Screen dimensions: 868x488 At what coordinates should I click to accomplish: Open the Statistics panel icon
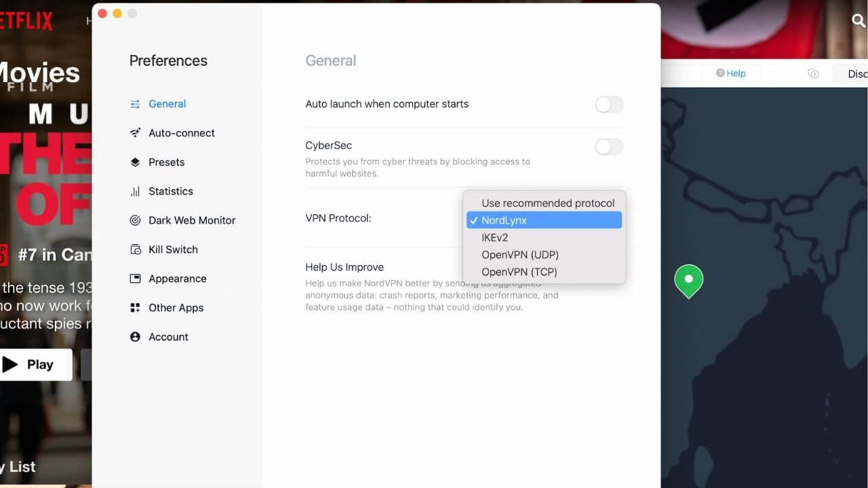tap(134, 191)
